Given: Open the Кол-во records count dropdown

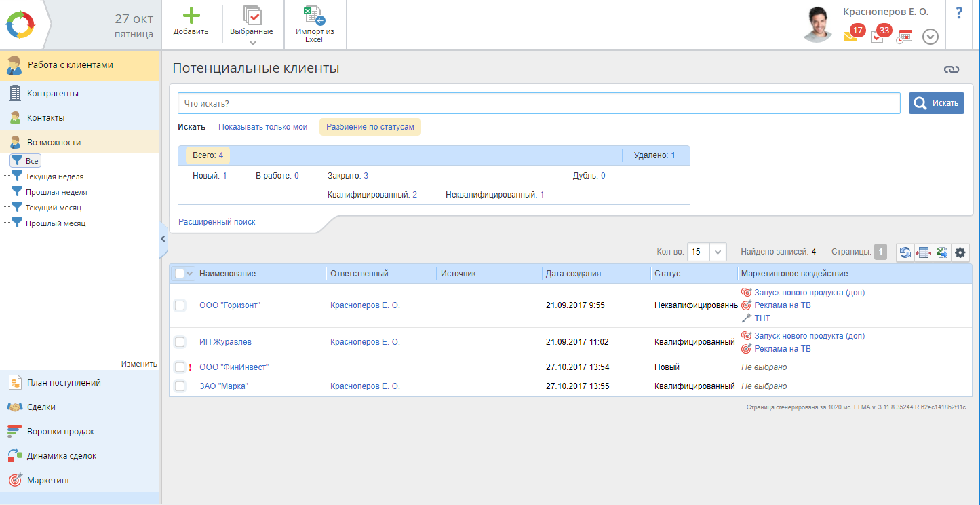Looking at the screenshot, I should (718, 252).
